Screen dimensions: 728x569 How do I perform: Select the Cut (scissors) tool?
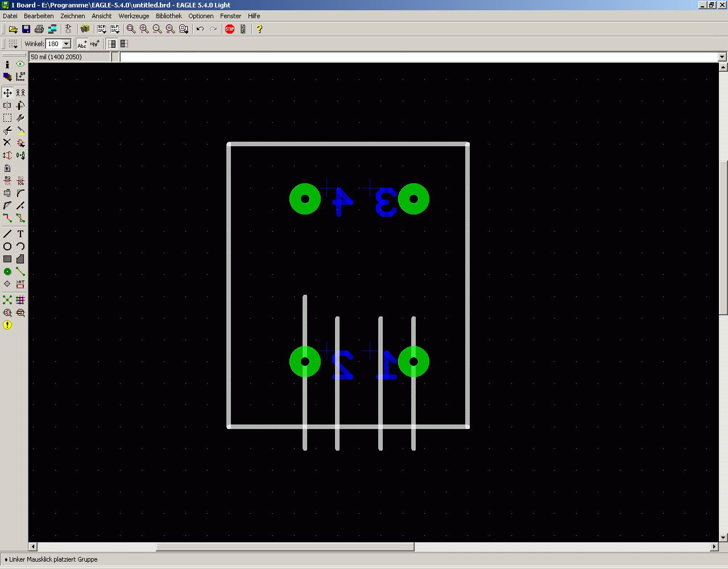(7, 130)
